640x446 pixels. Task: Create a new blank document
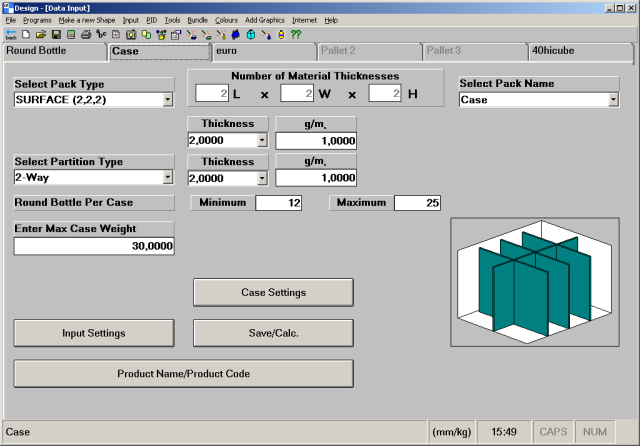tap(26, 34)
